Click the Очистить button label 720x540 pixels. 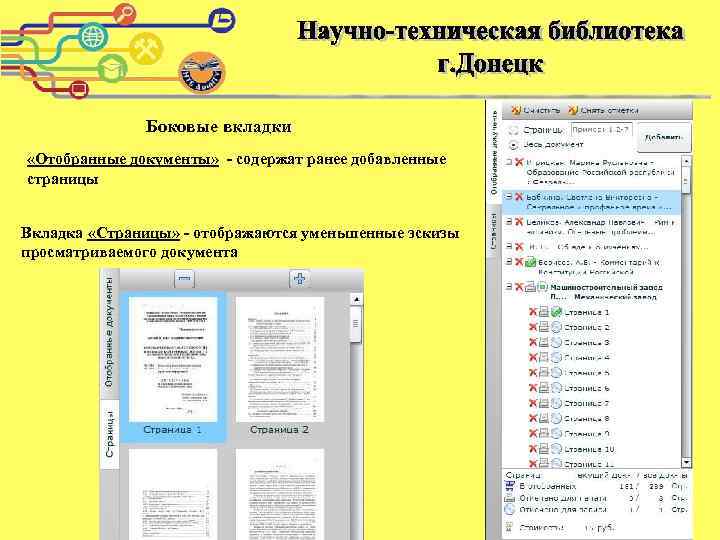542,110
